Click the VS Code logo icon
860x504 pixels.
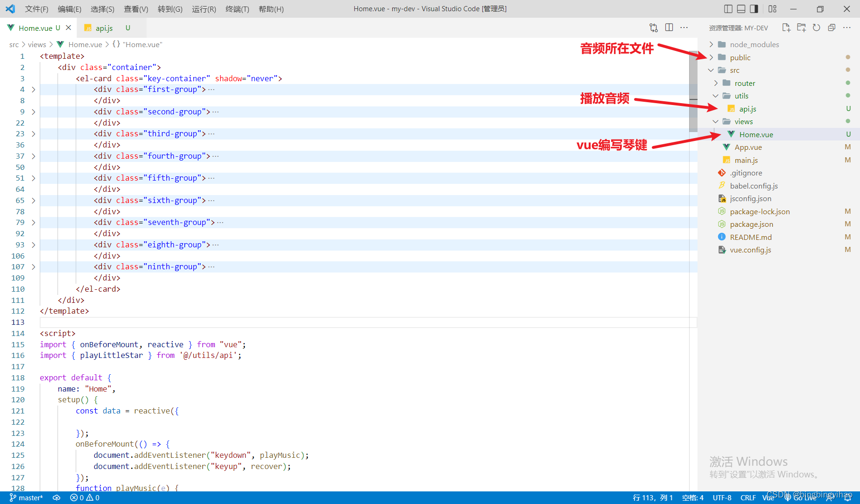[x=10, y=9]
